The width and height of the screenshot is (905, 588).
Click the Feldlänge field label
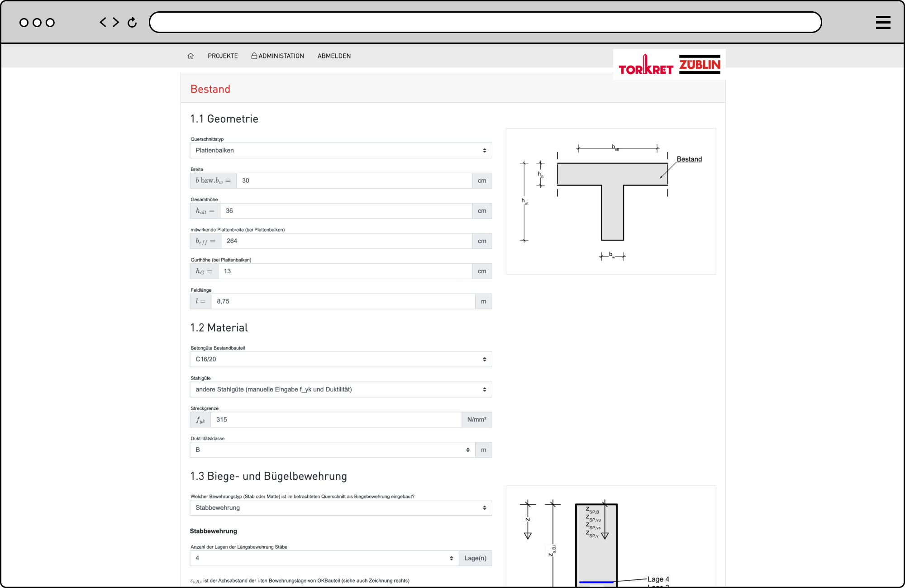(x=201, y=290)
